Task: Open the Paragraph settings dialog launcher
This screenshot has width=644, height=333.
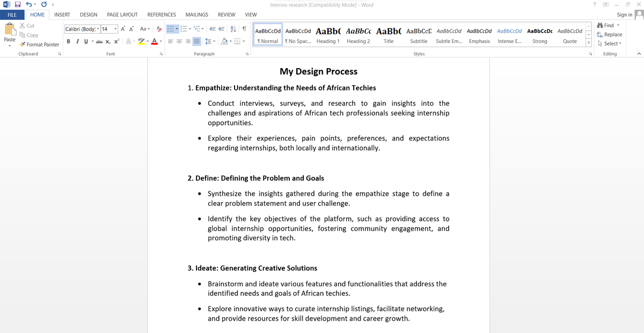Action: click(x=247, y=54)
